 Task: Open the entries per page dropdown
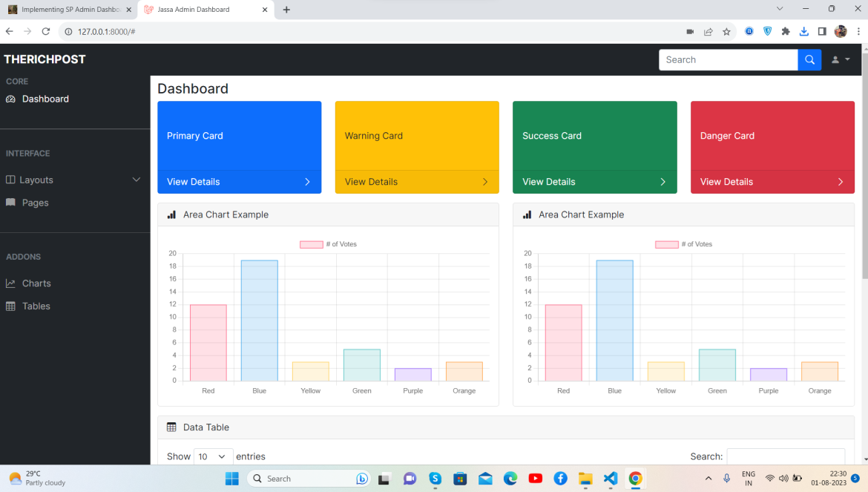(213, 456)
